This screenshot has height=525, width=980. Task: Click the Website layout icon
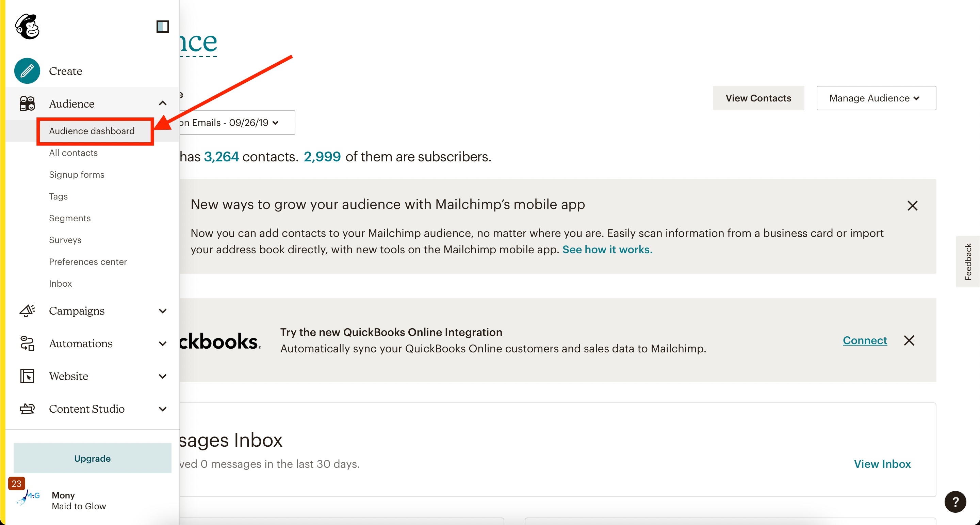(x=27, y=376)
